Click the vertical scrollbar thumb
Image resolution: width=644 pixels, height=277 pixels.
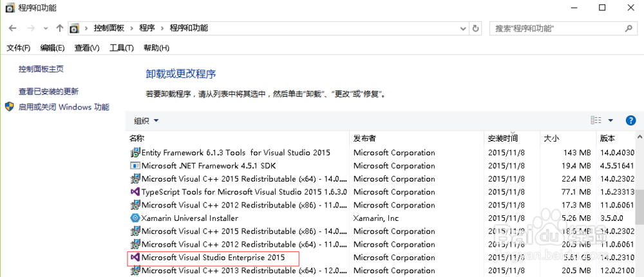(x=639, y=207)
